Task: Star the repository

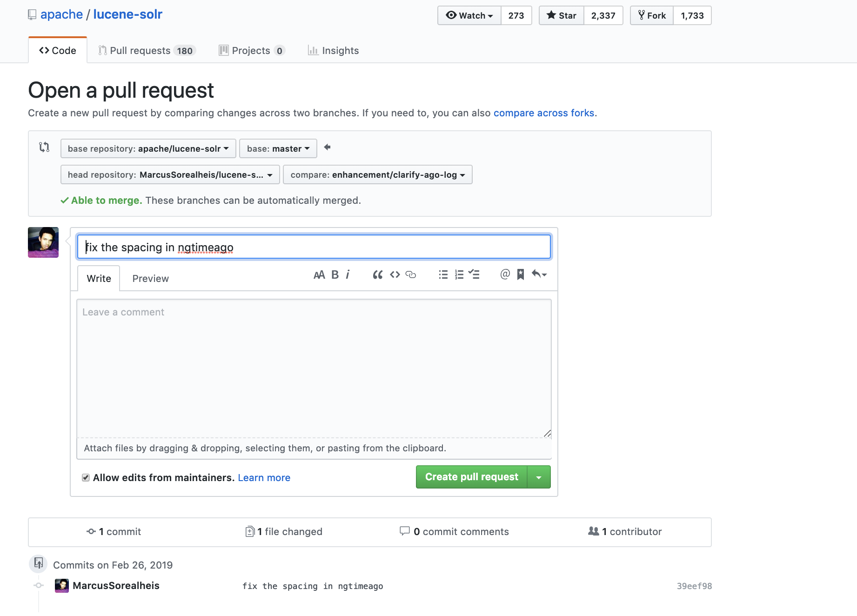Action: (x=562, y=15)
